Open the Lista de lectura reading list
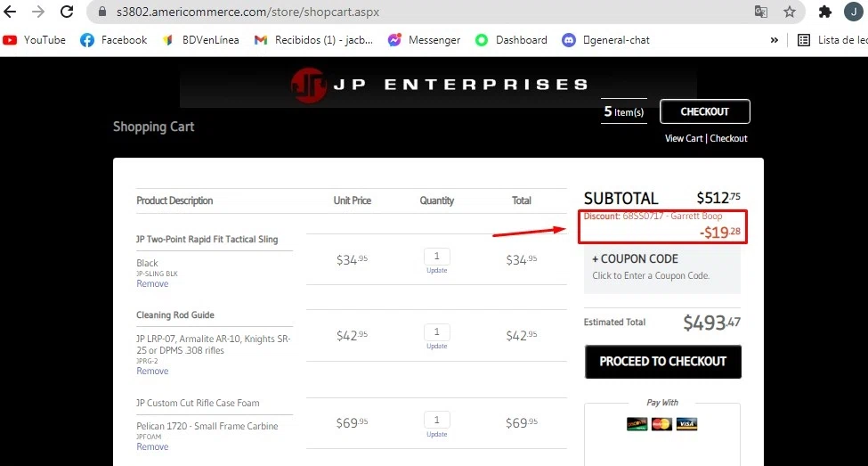Screen dimensions: 868x466 point(831,40)
